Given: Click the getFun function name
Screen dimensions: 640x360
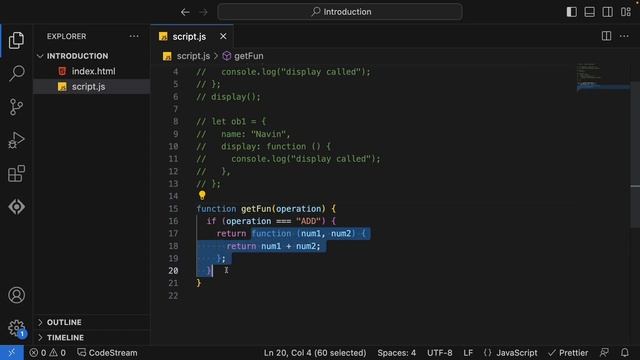Looking at the screenshot, I should point(256,209).
